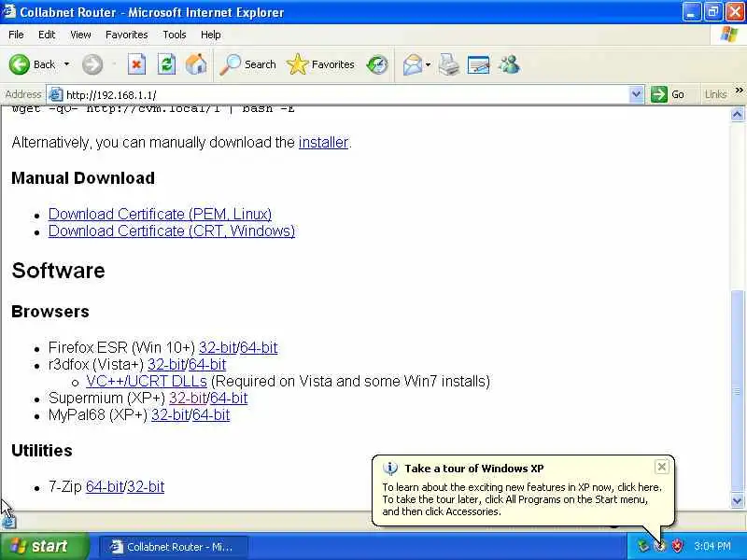747x560 pixels.
Task: Click the page icon in address bar
Action: (56, 95)
